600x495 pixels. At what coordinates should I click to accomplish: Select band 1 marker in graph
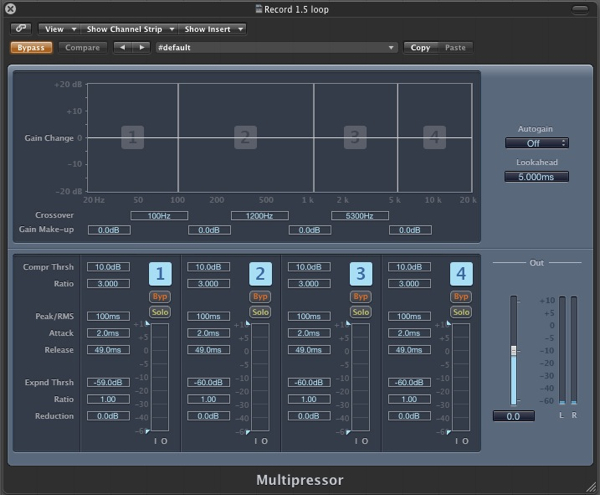coord(132,137)
